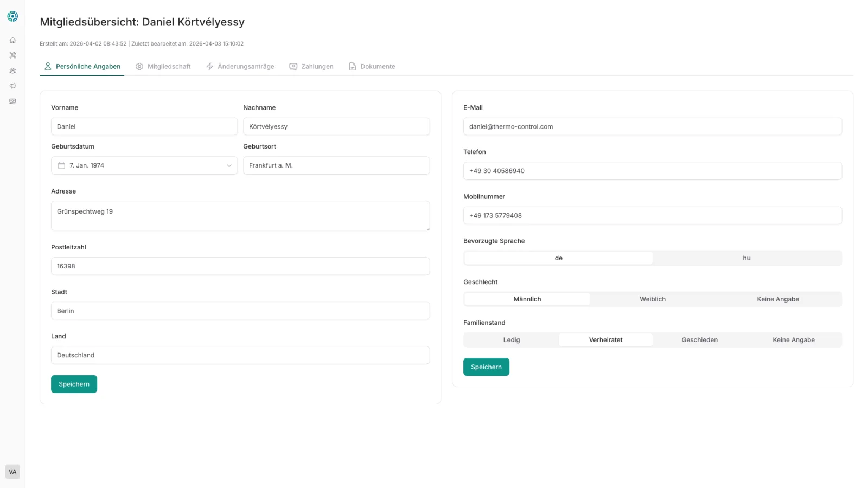Image resolution: width=868 pixels, height=488 pixels.
Task: Set Familienstand to Ledig
Action: [511, 340]
